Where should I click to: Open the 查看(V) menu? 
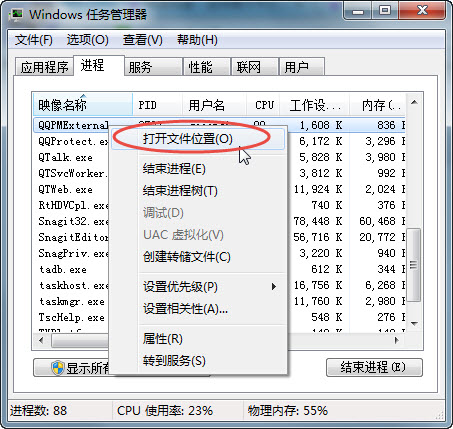(x=143, y=40)
